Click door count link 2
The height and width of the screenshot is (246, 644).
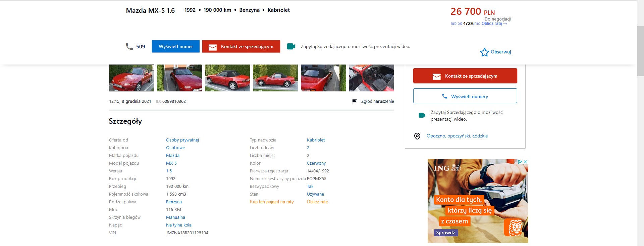pyautogui.click(x=308, y=148)
